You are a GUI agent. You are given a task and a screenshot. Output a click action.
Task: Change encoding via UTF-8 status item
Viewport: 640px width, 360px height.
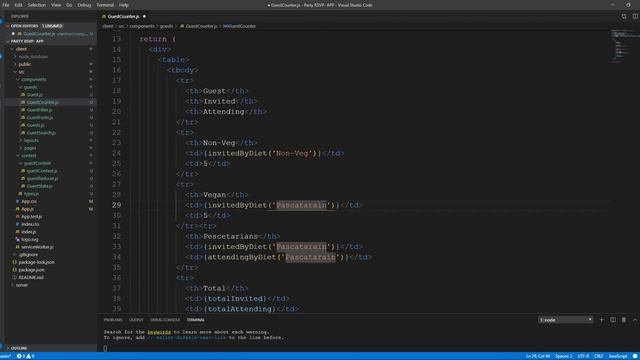(583, 356)
